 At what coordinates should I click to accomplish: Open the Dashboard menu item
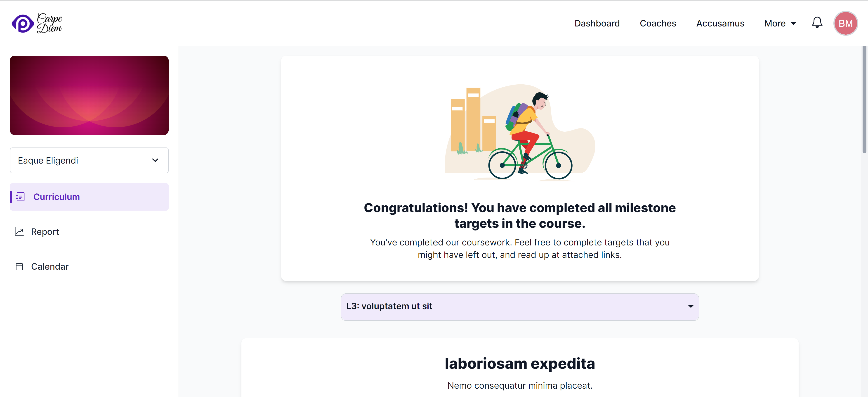click(597, 23)
